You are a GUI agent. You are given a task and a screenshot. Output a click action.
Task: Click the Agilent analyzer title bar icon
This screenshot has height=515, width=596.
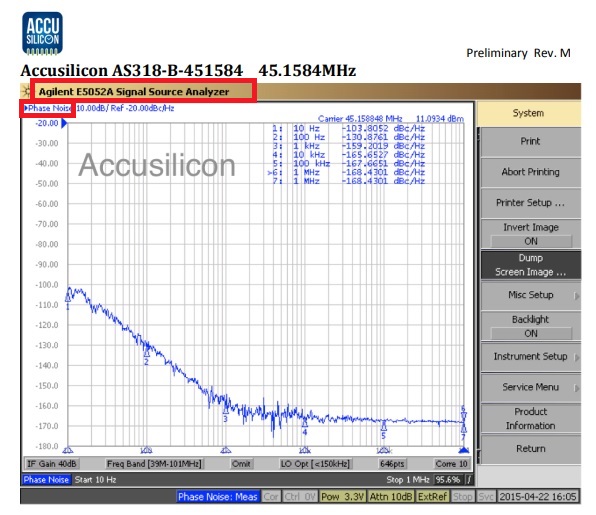[x=26, y=92]
